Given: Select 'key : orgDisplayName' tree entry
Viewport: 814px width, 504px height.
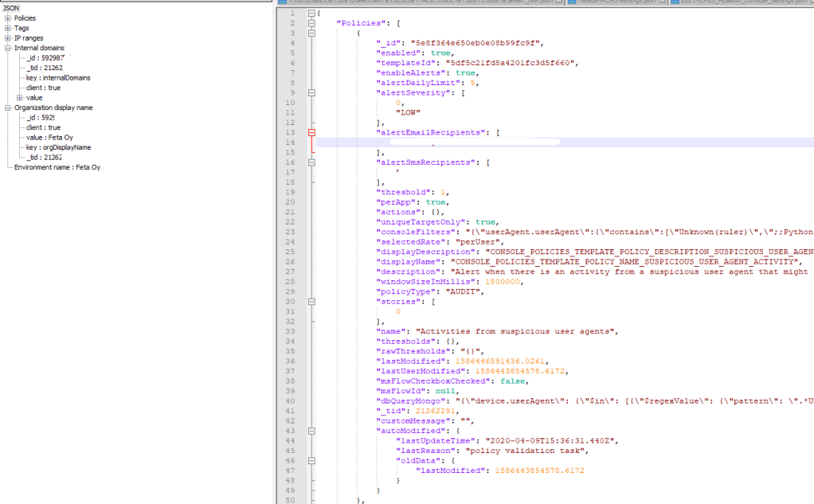Looking at the screenshot, I should pyautogui.click(x=58, y=147).
